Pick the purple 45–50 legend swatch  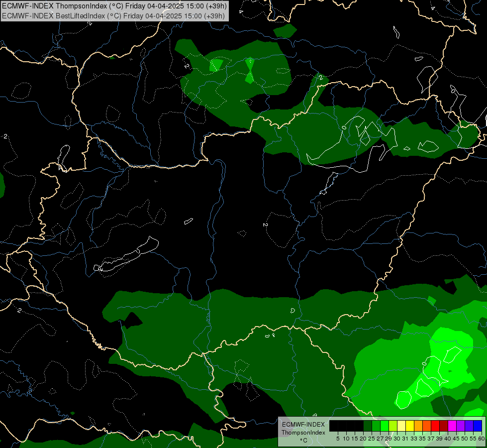pos(460,426)
